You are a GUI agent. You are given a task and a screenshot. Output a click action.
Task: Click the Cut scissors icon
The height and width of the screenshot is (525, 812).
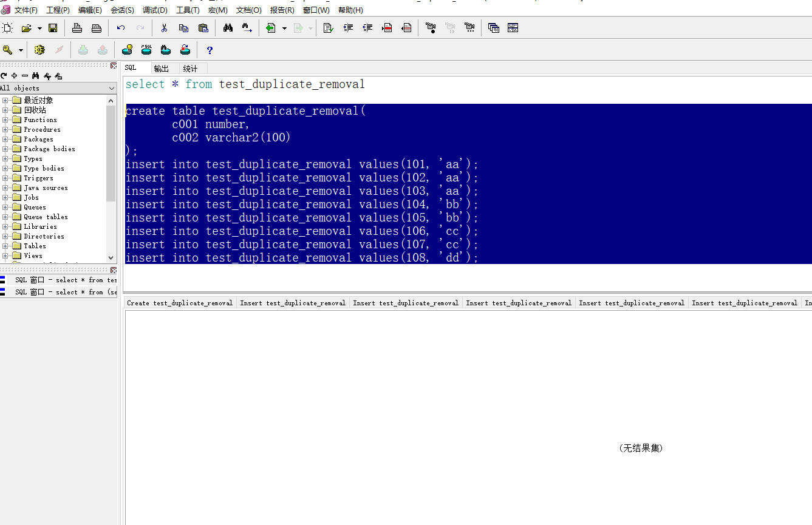pyautogui.click(x=164, y=28)
